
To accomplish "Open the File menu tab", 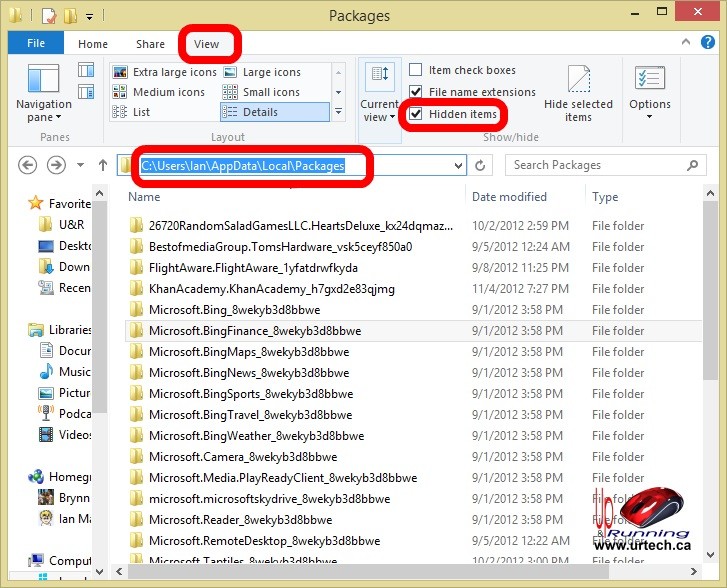I will click(x=36, y=44).
